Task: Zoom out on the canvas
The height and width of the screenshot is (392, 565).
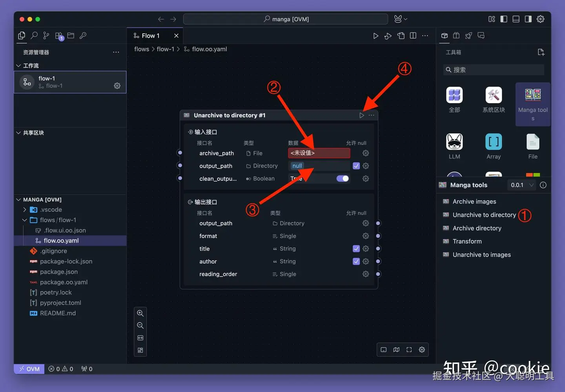Action: click(140, 325)
